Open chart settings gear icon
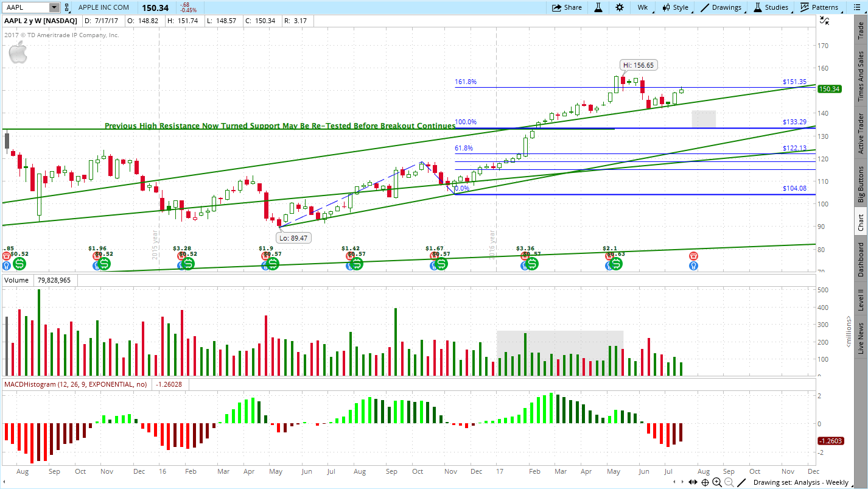868x489 pixels. pyautogui.click(x=619, y=7)
